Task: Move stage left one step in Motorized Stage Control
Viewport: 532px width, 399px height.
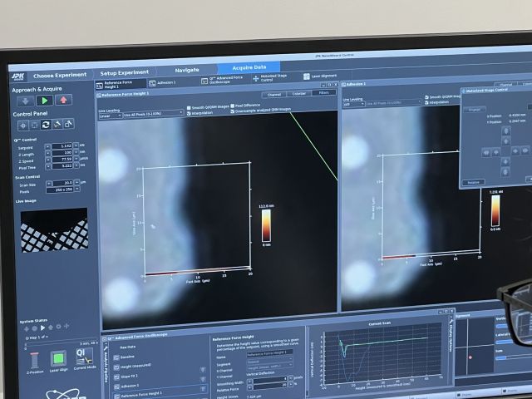Action: coord(495,152)
